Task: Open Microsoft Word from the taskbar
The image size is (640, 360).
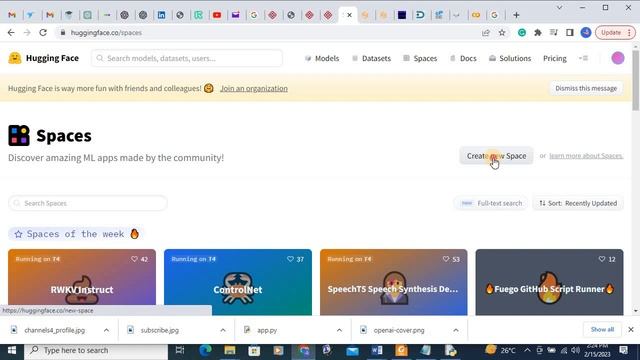Action: click(x=377, y=351)
